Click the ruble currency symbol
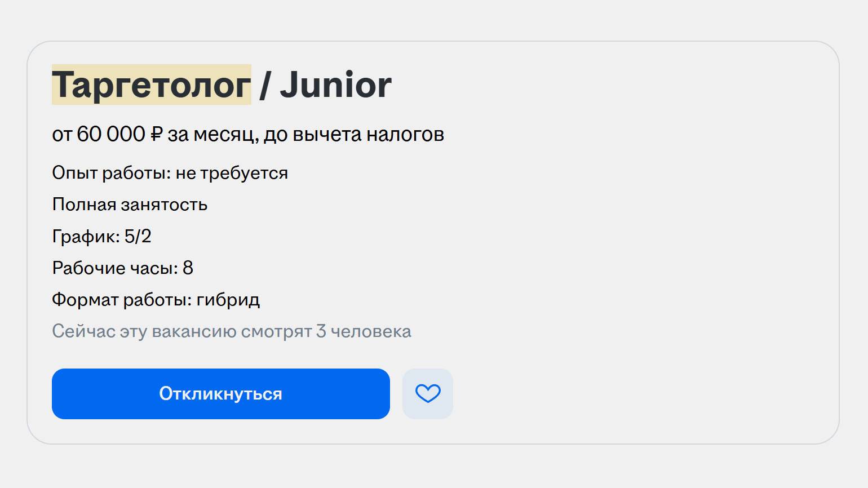The height and width of the screenshot is (488, 868). point(156,135)
